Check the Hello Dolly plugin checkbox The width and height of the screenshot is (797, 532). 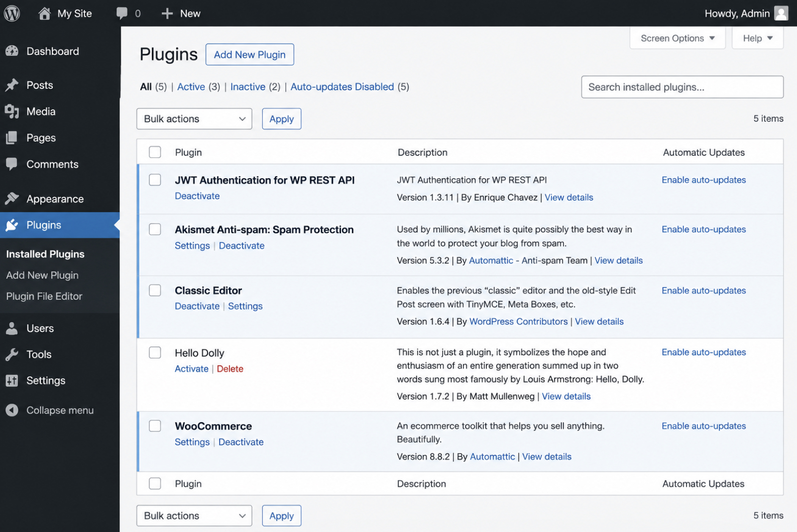[155, 352]
